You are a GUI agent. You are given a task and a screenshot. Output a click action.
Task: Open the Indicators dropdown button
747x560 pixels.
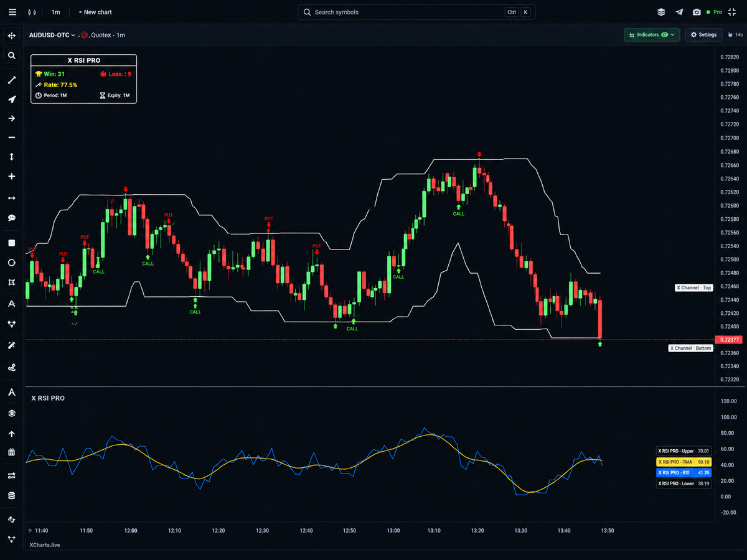pos(652,35)
